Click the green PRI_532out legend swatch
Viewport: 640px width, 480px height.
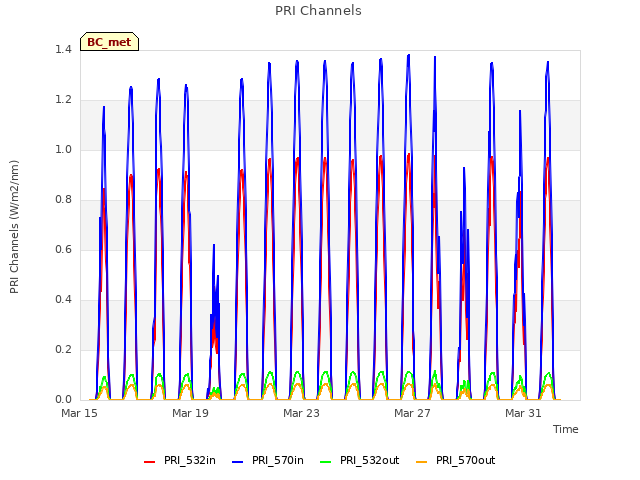click(326, 462)
